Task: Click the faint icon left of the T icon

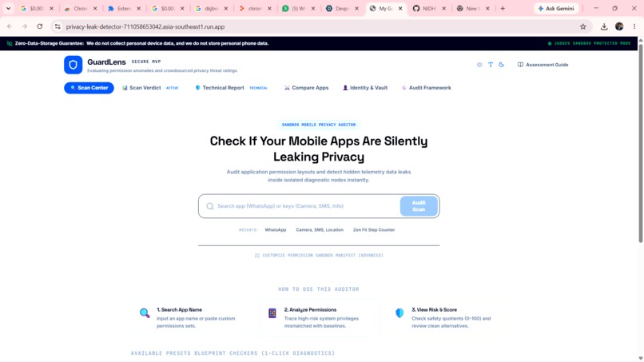Action: [x=479, y=65]
